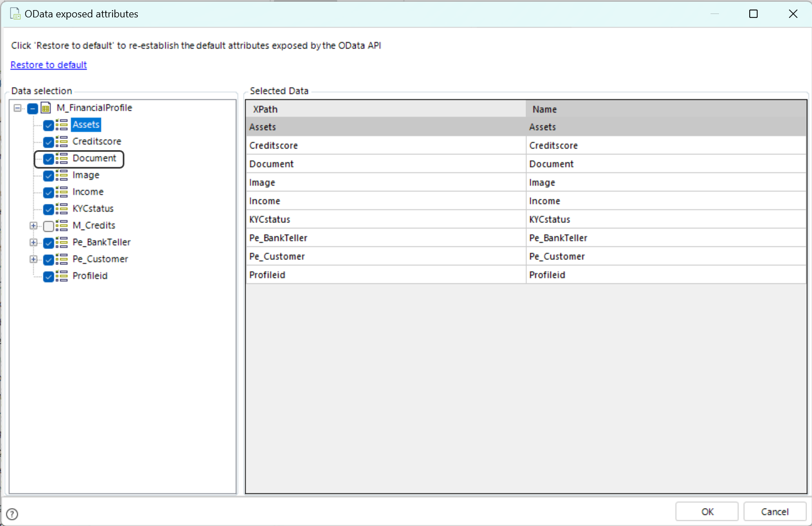Viewport: 812px width, 526px height.
Task: Click the Name column header
Action: point(666,109)
